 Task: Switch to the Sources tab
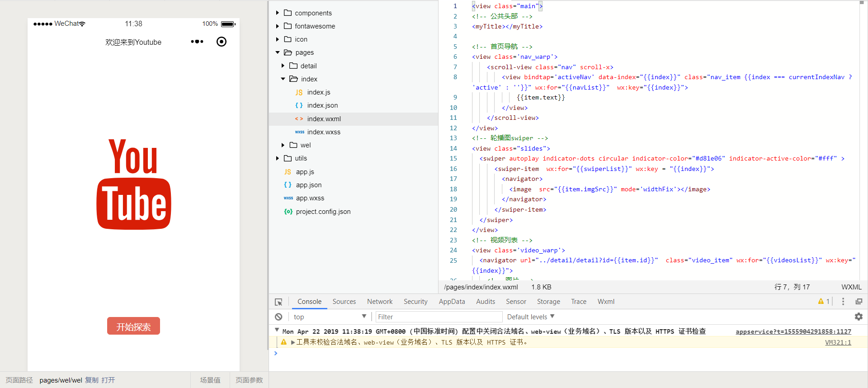[344, 302]
